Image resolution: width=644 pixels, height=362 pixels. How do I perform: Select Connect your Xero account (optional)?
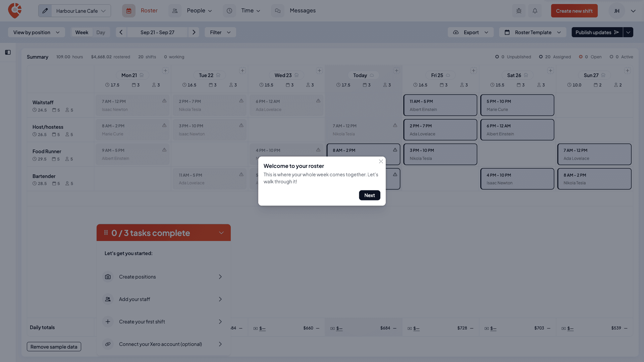[164, 344]
